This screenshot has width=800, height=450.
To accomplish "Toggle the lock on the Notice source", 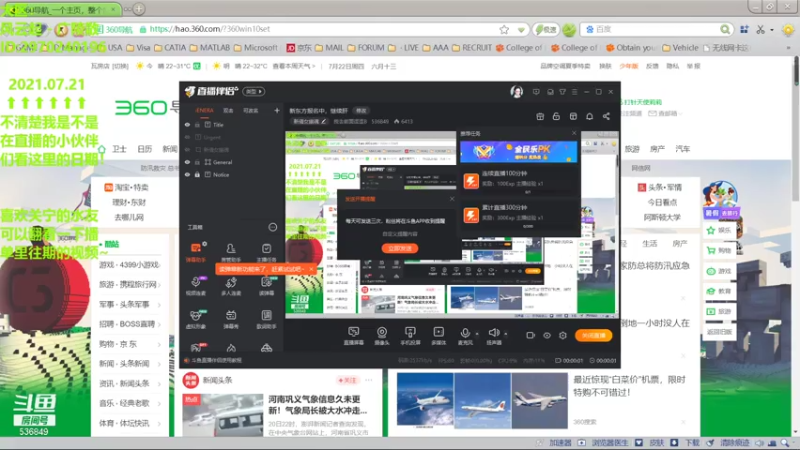I will [x=197, y=174].
